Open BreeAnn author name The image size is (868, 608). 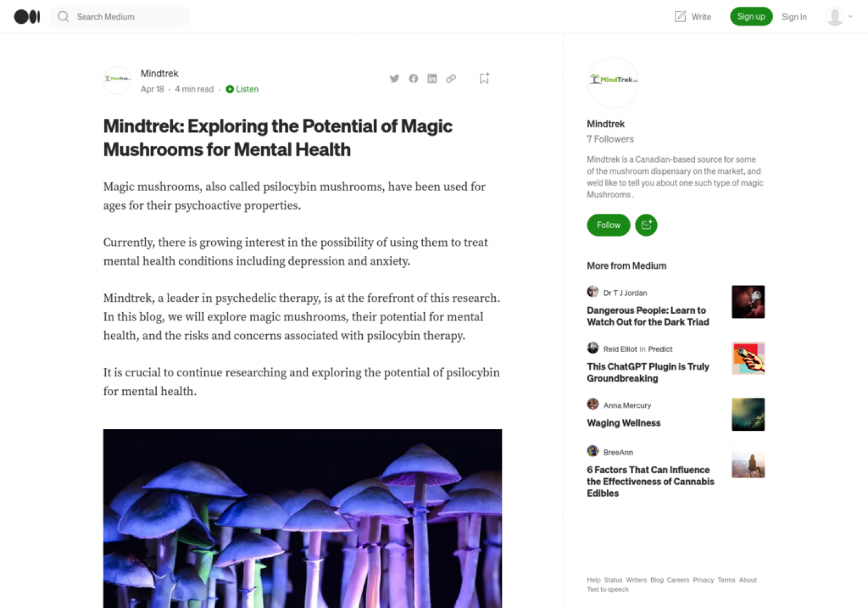618,452
